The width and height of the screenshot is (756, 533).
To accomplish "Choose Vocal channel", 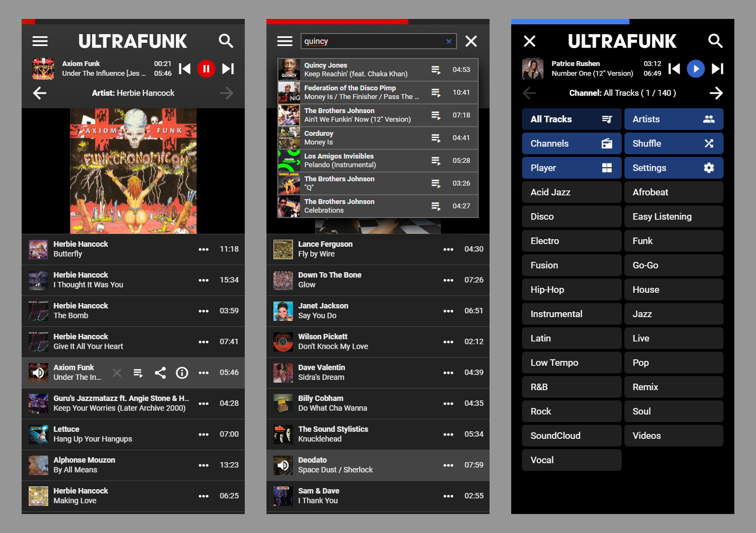I will coord(572,460).
